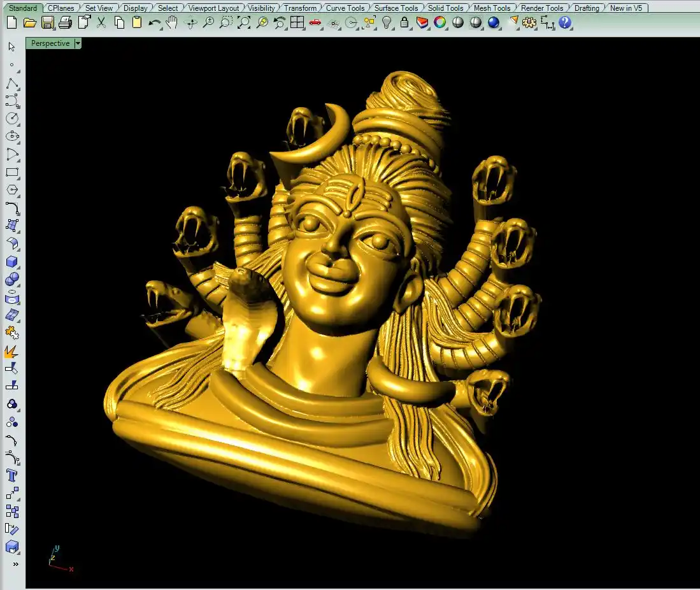
Task: Open the Four Viewports layout icon
Action: 297,22
